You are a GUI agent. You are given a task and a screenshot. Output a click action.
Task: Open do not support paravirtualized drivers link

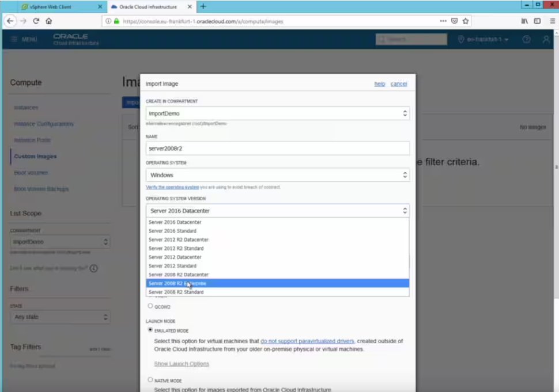point(307,341)
